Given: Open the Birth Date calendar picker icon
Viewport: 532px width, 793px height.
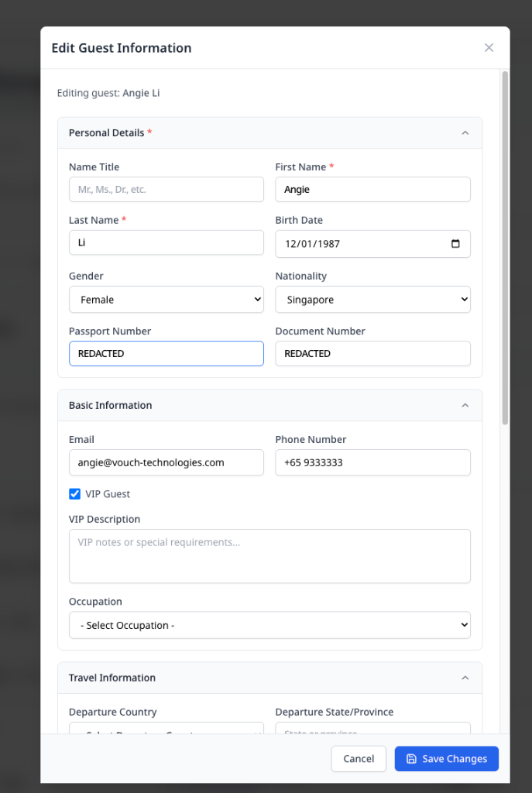Looking at the screenshot, I should (455, 243).
